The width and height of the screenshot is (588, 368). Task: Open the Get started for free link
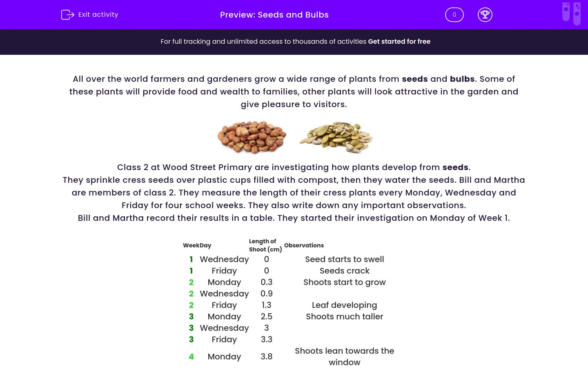pyautogui.click(x=399, y=41)
